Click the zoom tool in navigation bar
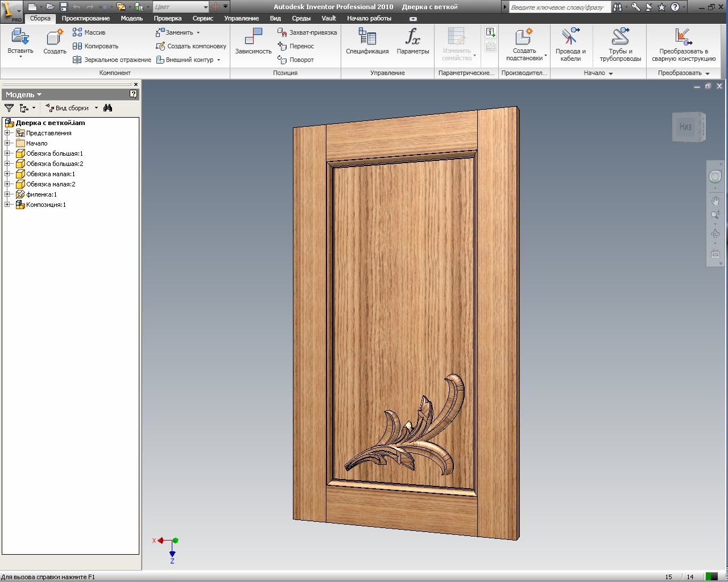The width and height of the screenshot is (728, 582). [x=715, y=215]
